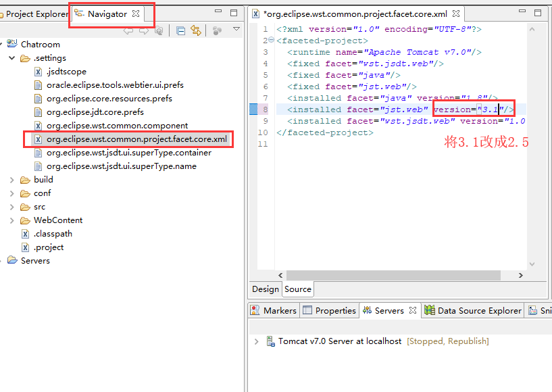The height and width of the screenshot is (392, 552).
Task: Click editor vertical scrollbar down arrow
Action: pyautogui.click(x=532, y=264)
